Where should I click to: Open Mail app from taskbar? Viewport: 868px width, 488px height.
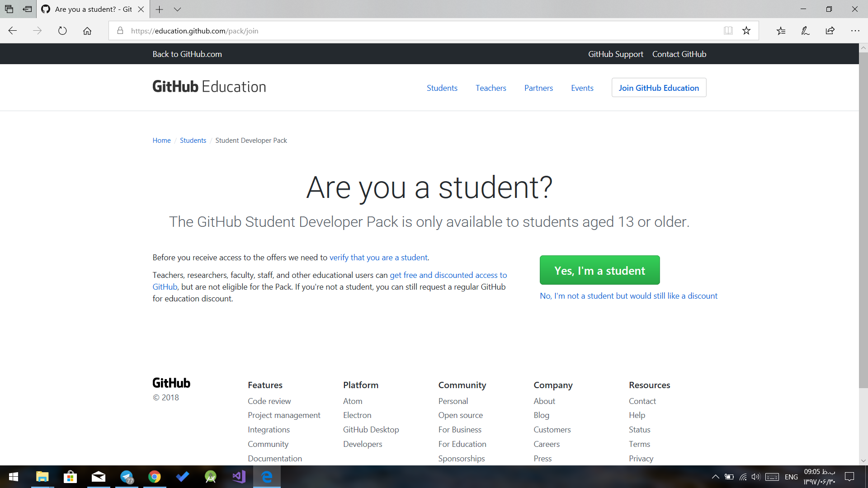point(98,477)
